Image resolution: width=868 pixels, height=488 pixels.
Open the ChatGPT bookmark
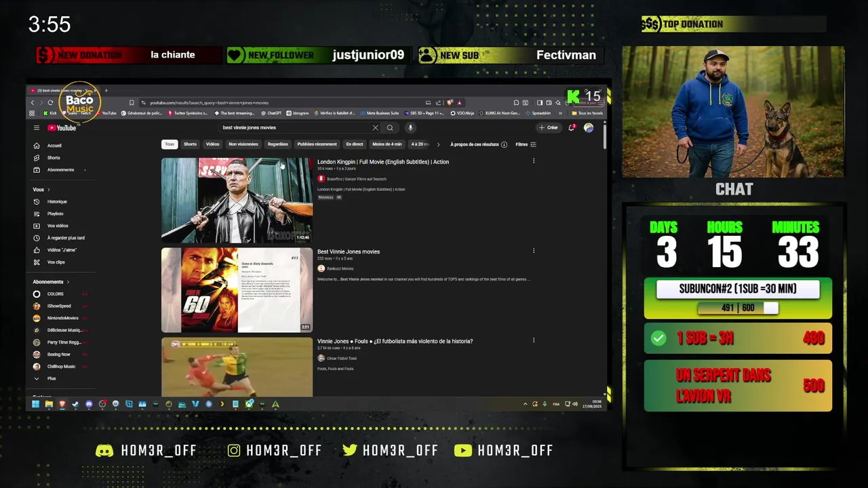pyautogui.click(x=271, y=113)
